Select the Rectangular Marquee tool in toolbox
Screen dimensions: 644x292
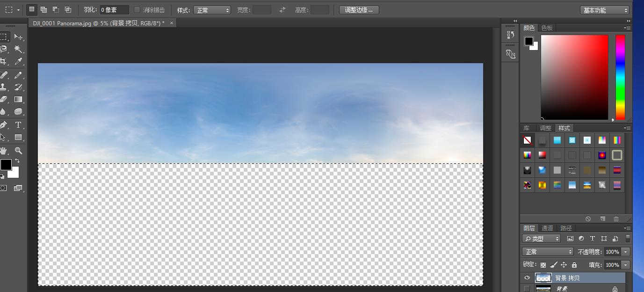(x=4, y=36)
